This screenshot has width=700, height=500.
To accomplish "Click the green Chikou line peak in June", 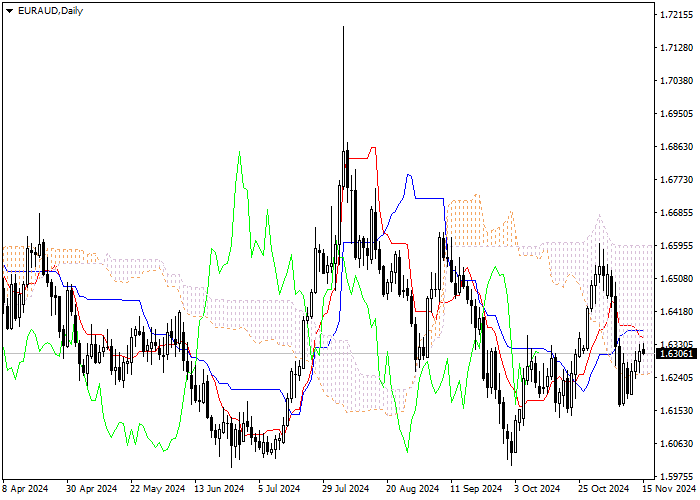I will 240,153.
